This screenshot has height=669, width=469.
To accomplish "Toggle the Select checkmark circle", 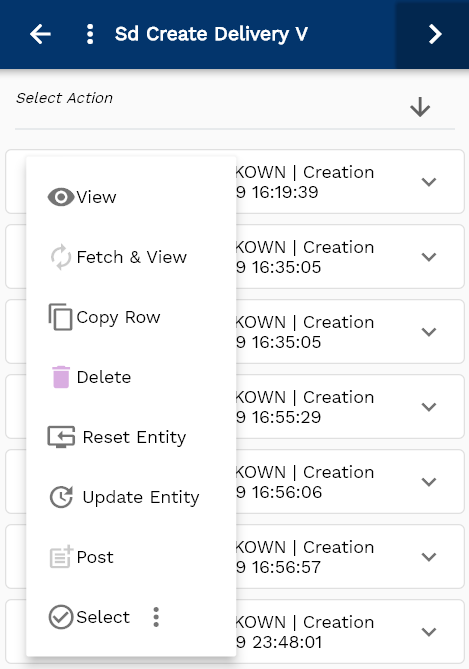I will pos(61,617).
